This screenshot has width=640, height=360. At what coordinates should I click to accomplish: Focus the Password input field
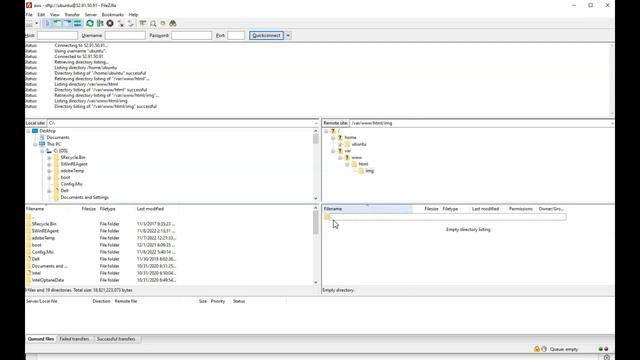pos(191,36)
